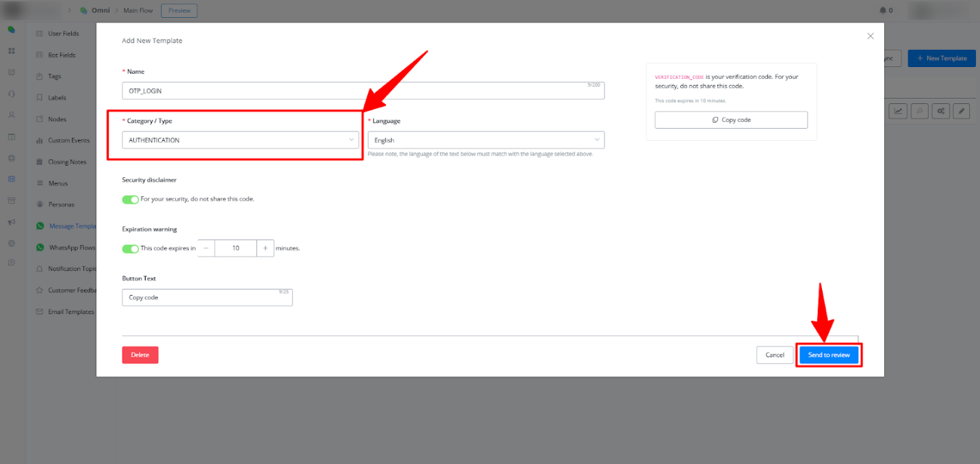This screenshot has width=980, height=464.
Task: Click the pencil edit icon
Action: point(962,111)
